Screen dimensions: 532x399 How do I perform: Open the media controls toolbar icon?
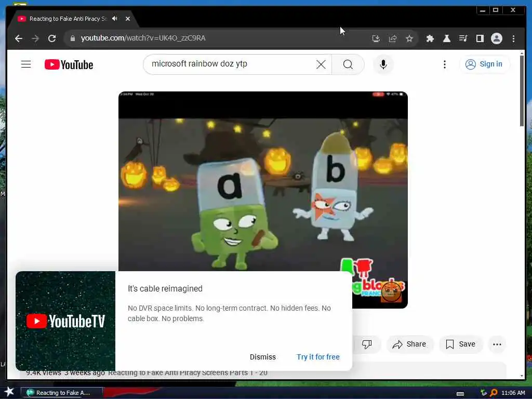click(x=463, y=38)
